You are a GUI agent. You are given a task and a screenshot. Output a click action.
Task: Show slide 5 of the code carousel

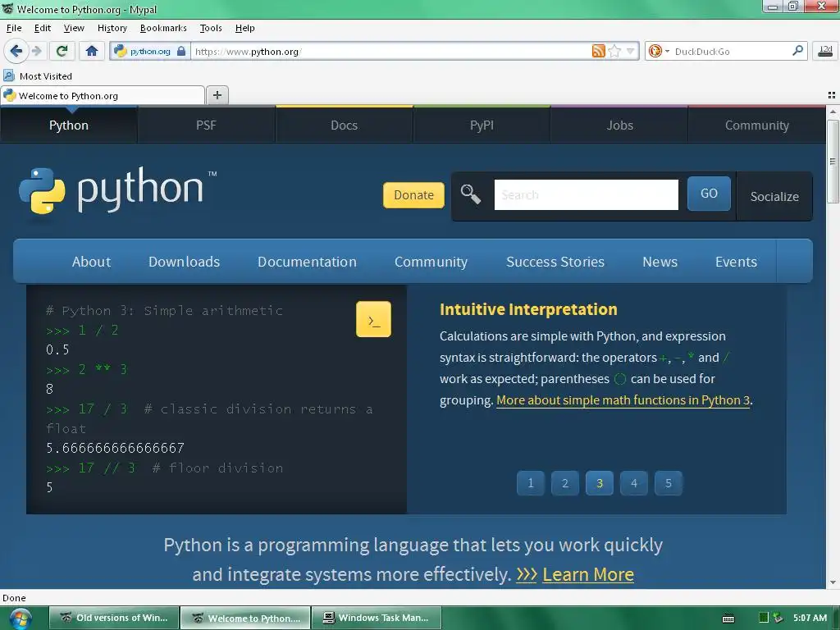(668, 483)
